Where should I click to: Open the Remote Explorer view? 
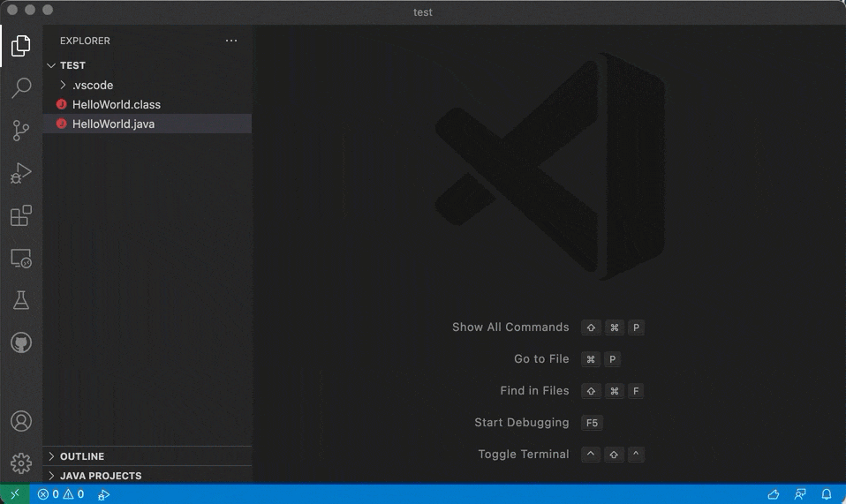[x=21, y=258]
